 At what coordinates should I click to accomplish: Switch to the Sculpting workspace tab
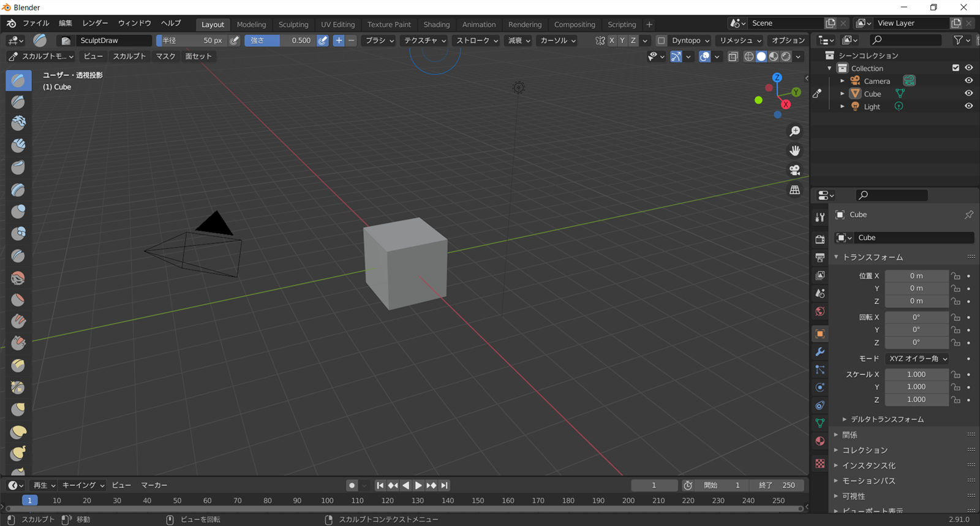pyautogui.click(x=293, y=25)
